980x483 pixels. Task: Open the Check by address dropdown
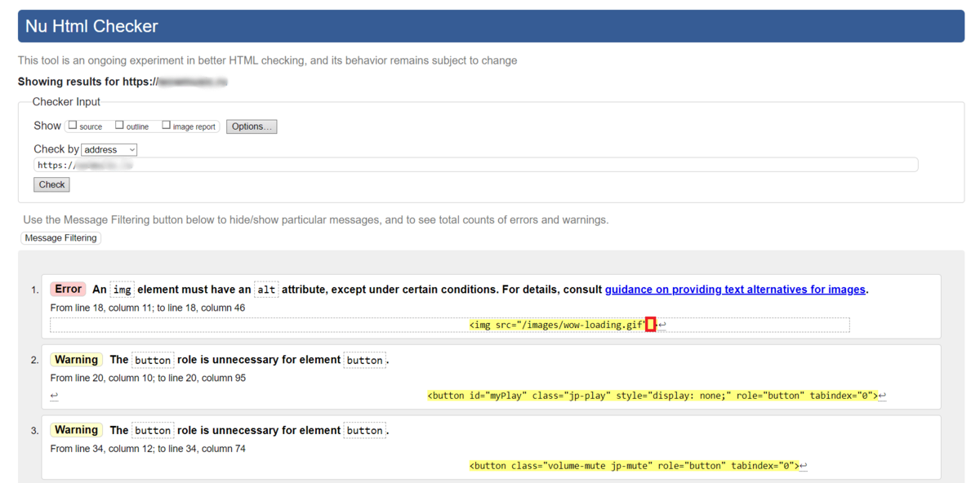click(109, 150)
